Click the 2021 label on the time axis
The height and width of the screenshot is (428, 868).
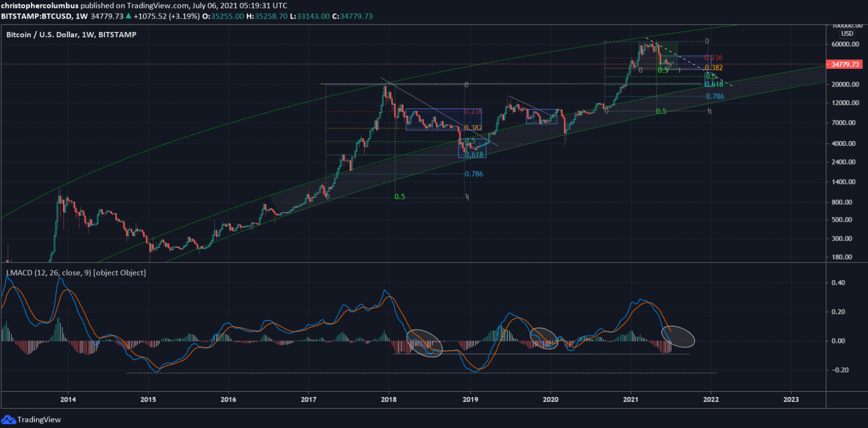click(x=631, y=399)
